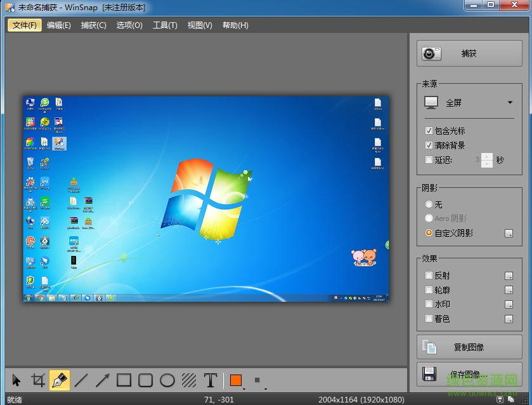The image size is (532, 405).
Task: Select the Pen drawing tool
Action: tap(60, 380)
